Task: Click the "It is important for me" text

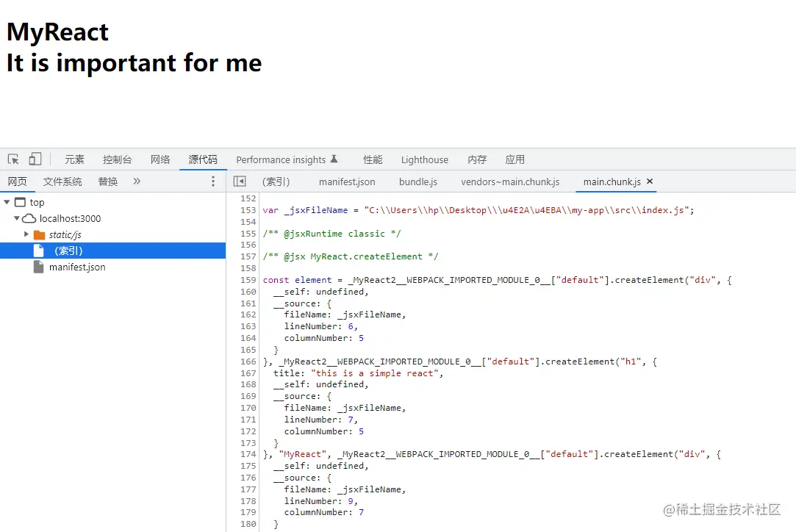Action: pyautogui.click(x=134, y=63)
